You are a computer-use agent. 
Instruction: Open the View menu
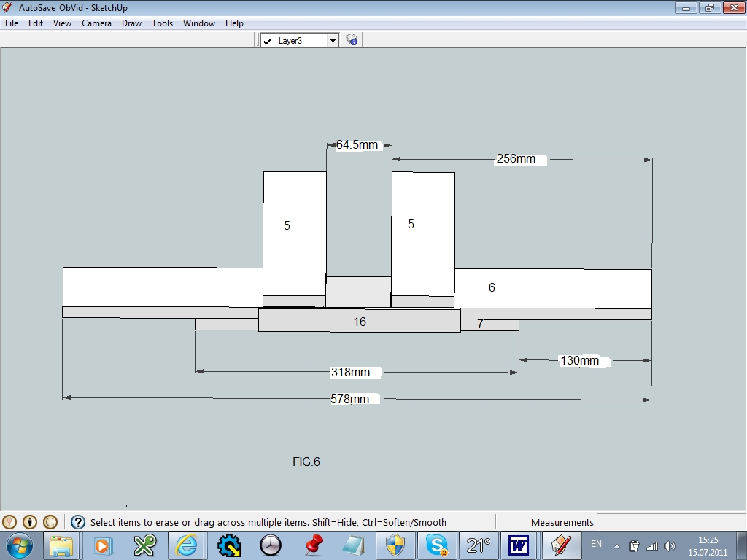pos(63,23)
